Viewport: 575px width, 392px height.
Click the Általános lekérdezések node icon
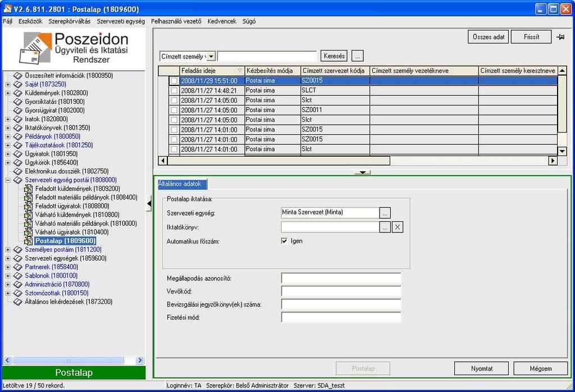(18, 302)
